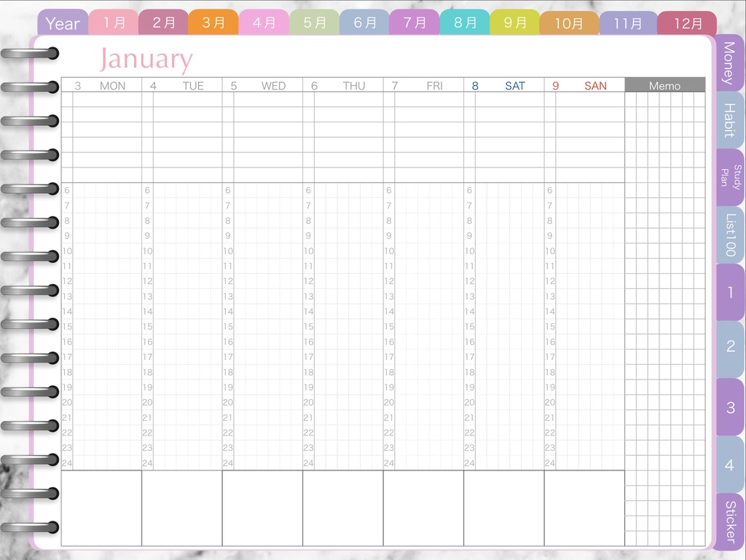Click Wednesday's 15 o'clock time label

(228, 326)
